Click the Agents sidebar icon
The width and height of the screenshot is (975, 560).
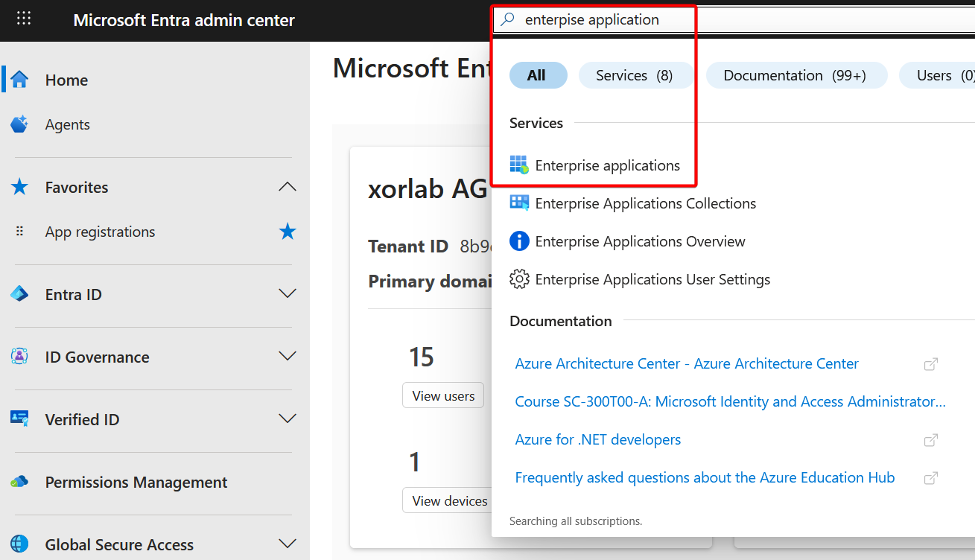[20, 124]
